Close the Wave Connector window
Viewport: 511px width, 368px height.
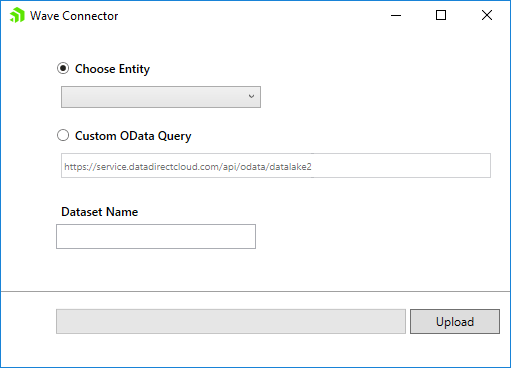pos(487,15)
